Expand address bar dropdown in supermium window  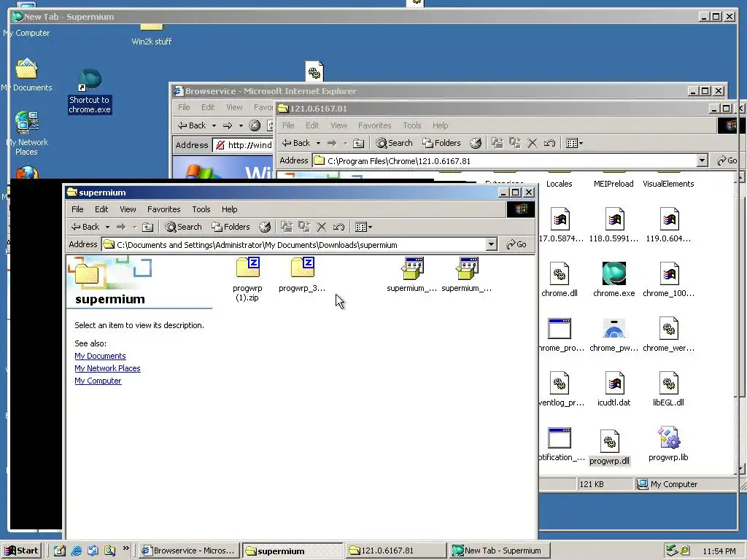[492, 244]
